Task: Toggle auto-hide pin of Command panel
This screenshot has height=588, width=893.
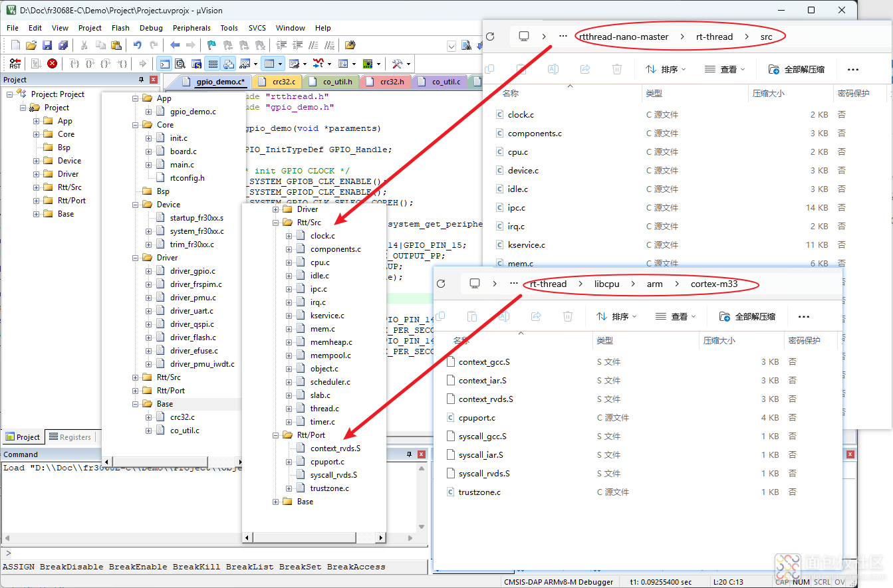Action: (409, 454)
